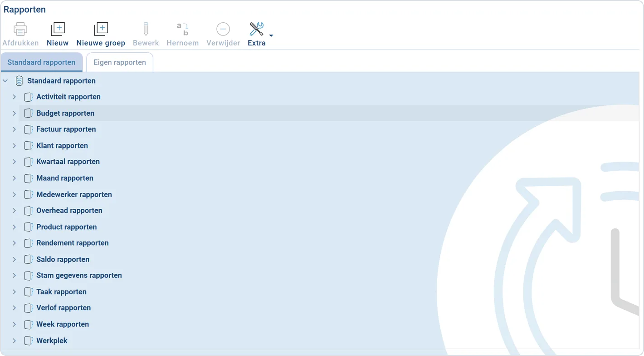
Task: Expand the Taak rapporten chevron
Action: coord(14,292)
